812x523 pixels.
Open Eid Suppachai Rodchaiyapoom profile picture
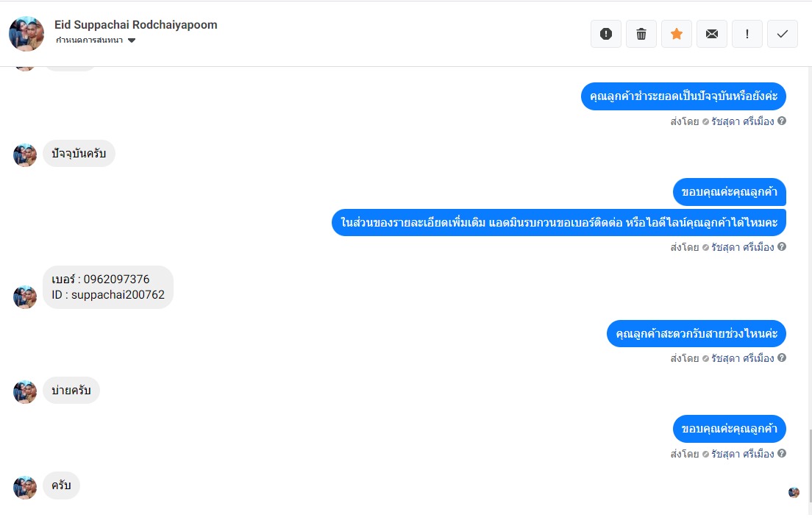coord(26,34)
